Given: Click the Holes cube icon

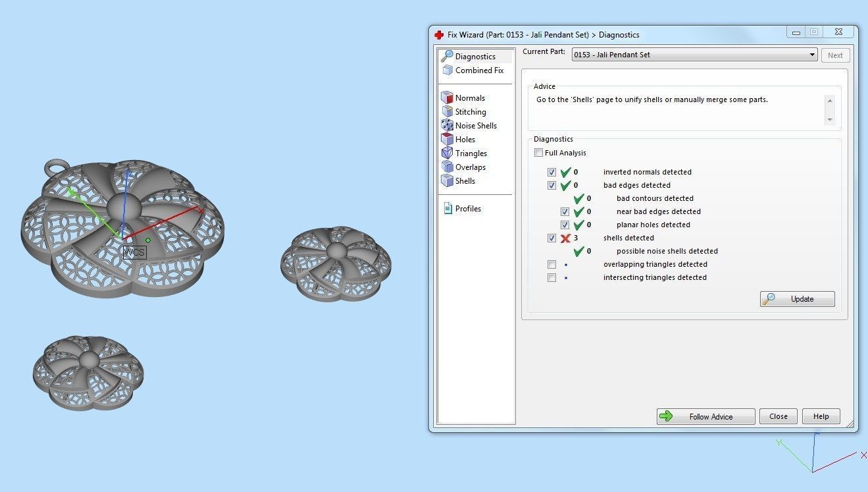Looking at the screenshot, I should point(447,139).
